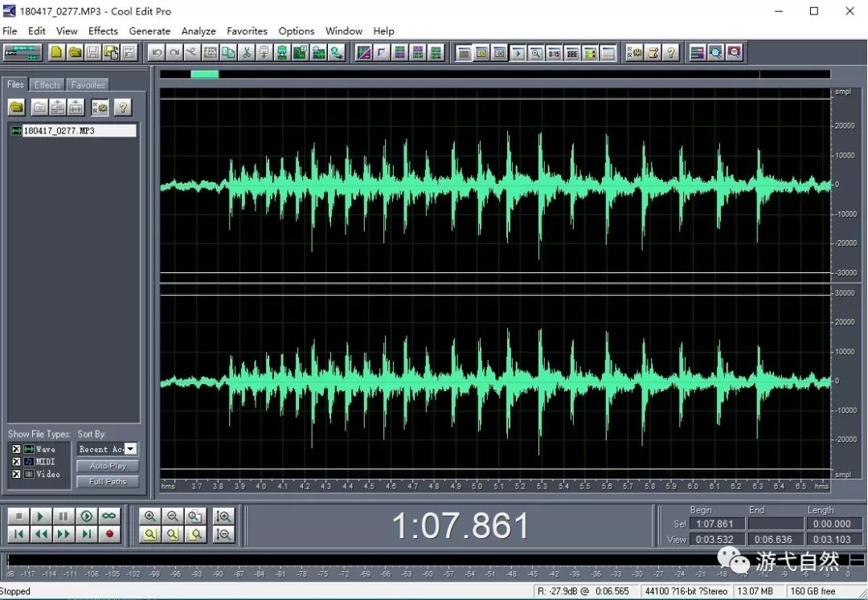Image resolution: width=868 pixels, height=600 pixels.
Task: Fast forward with the double right arrows
Action: coord(63,534)
